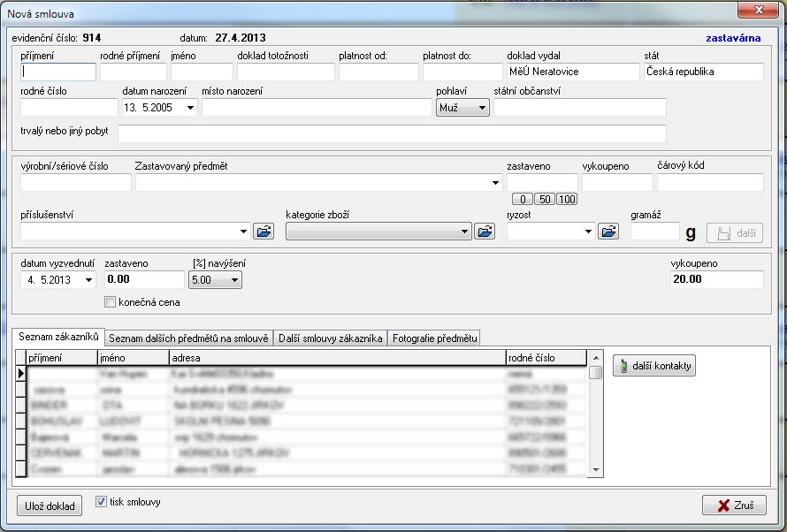Focus the rodné příjmení field

point(133,72)
